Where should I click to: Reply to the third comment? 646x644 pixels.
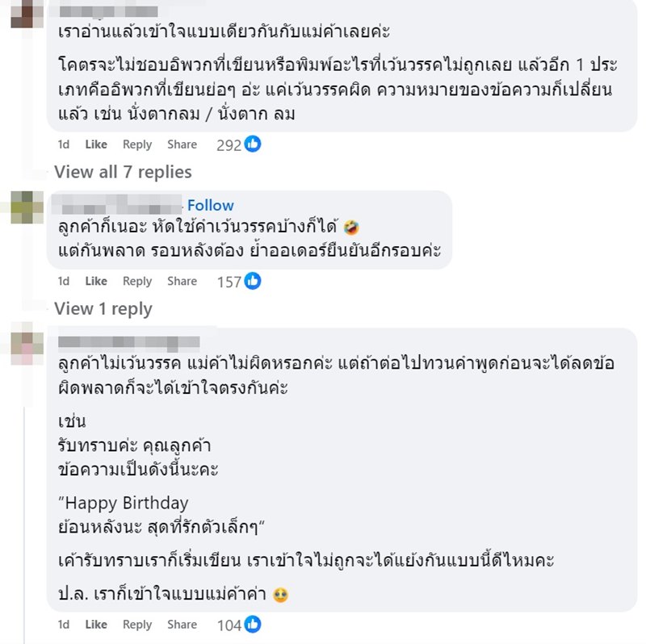tap(137, 625)
